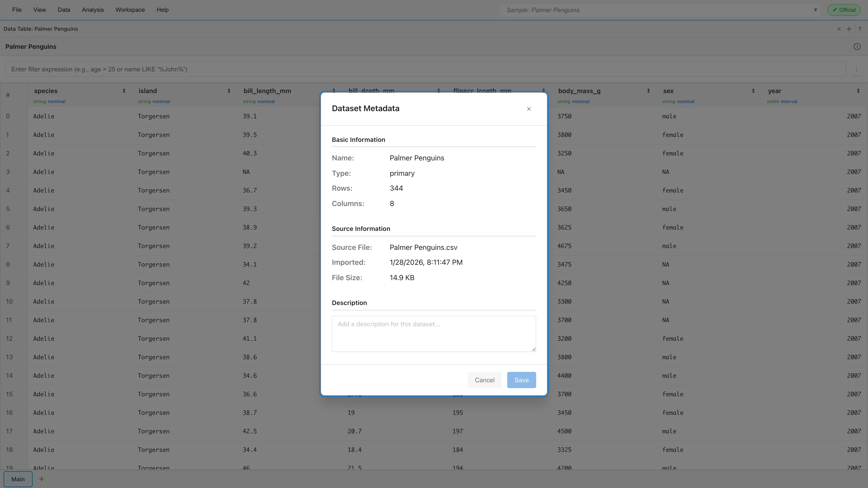
Task: Click the bill_length_mm column header
Action: (x=267, y=91)
